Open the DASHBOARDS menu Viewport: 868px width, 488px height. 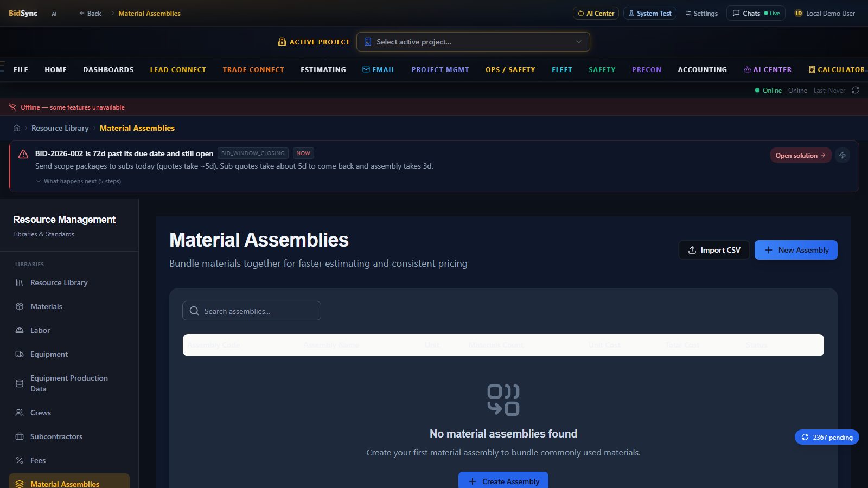[x=108, y=69]
